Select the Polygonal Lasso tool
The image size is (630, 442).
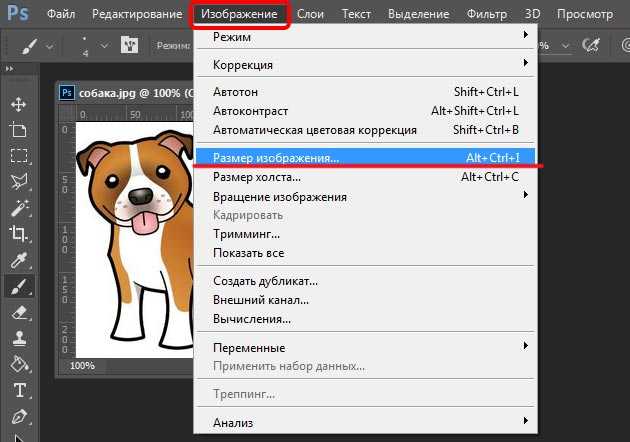19,182
